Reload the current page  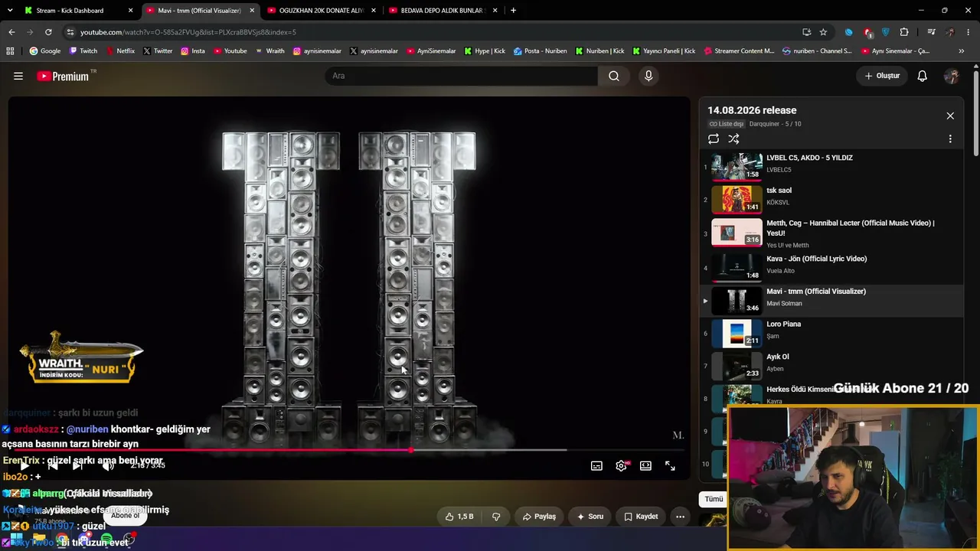coord(48,32)
